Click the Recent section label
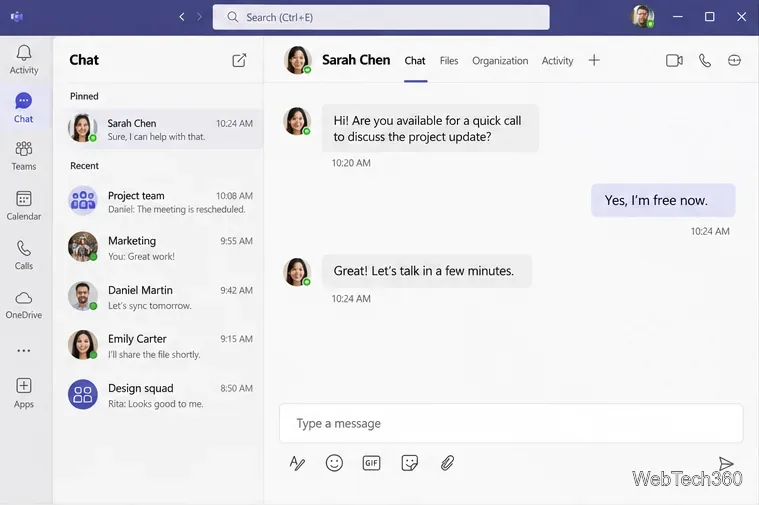Viewport: 759px width, 505px height. (84, 166)
